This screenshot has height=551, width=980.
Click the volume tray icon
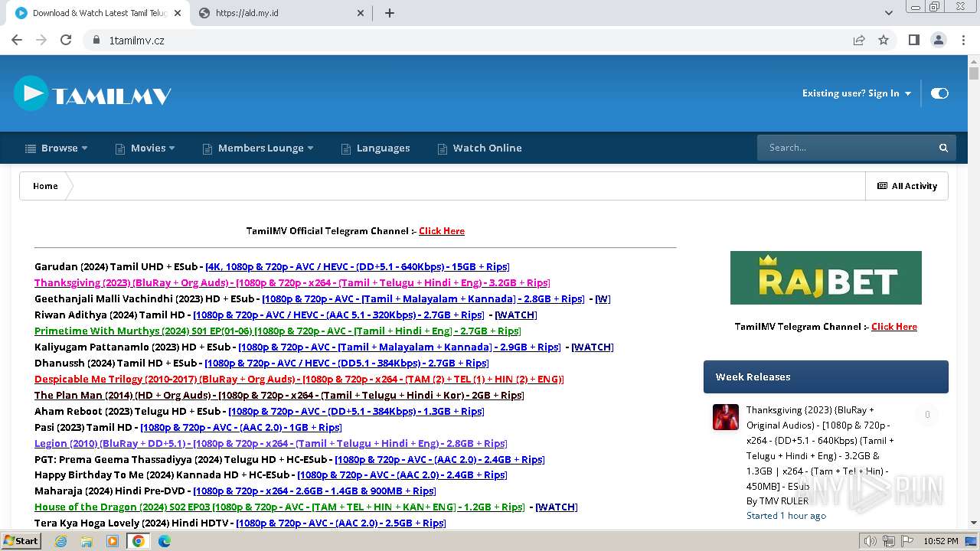870,541
